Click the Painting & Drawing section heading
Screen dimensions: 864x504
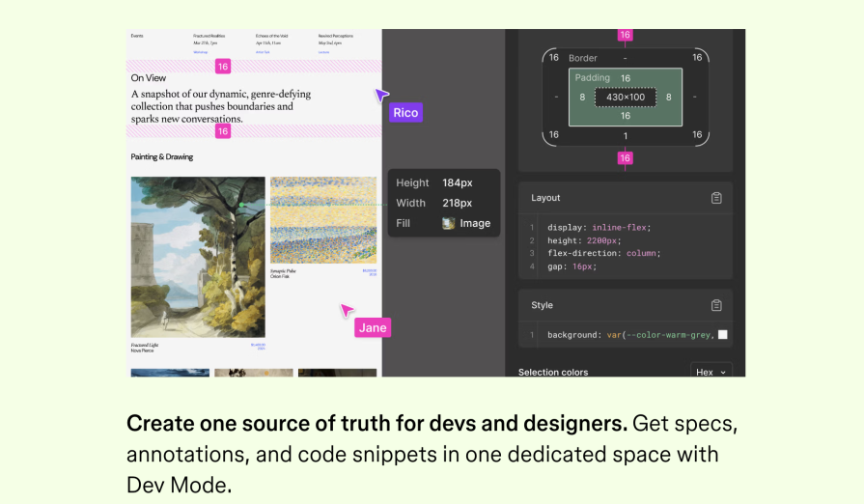coord(162,156)
